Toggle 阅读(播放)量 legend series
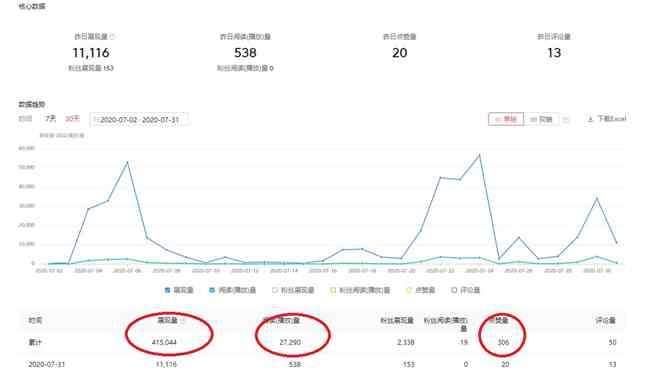This screenshot has height=374, width=650. coord(233,290)
